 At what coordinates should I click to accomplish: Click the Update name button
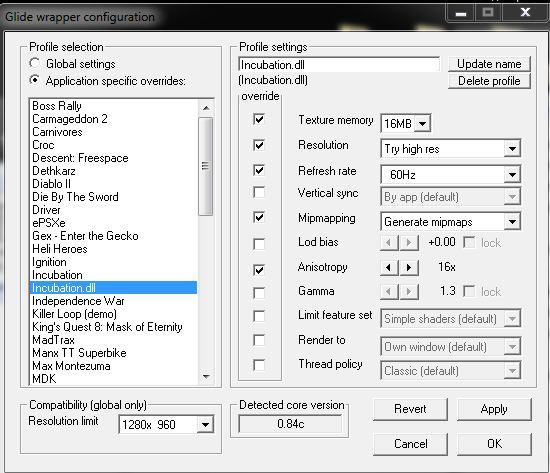489,64
